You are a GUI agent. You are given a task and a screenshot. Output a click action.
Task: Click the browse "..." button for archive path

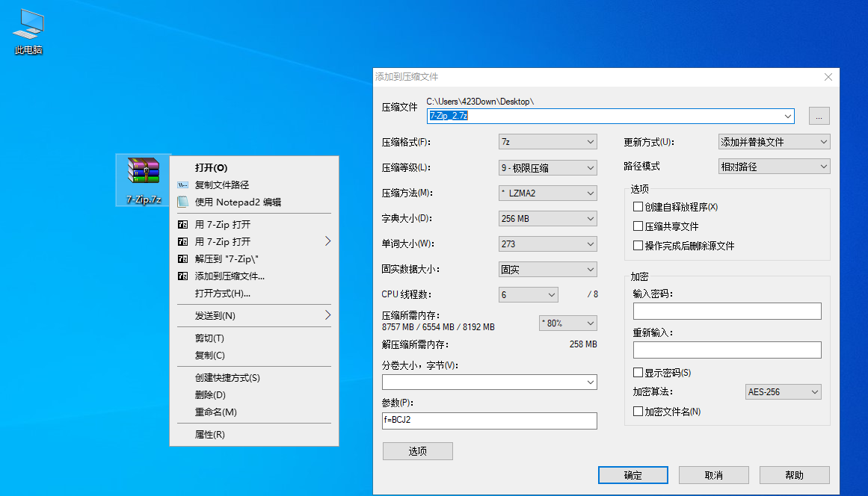[819, 116]
